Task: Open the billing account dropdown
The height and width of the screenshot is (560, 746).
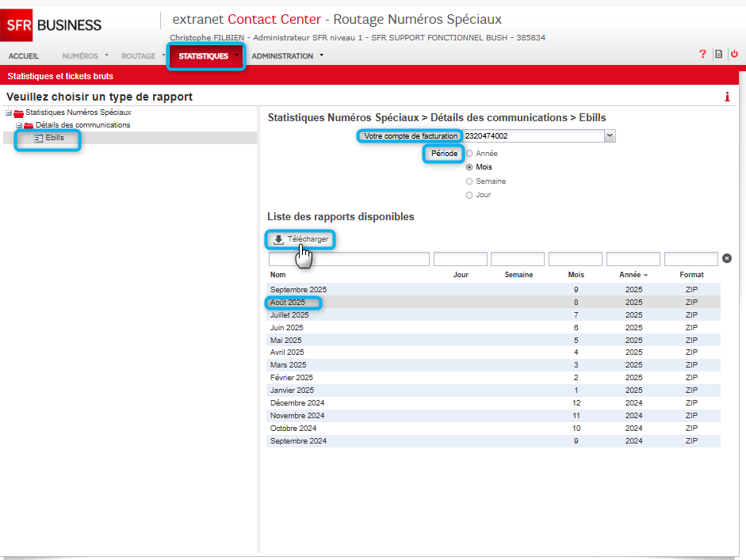Action: (x=609, y=136)
